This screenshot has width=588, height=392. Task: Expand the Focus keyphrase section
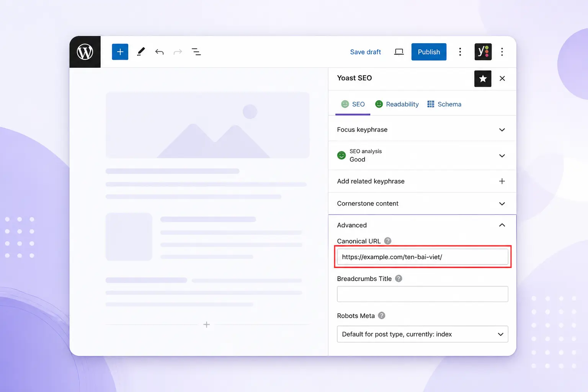pos(422,129)
